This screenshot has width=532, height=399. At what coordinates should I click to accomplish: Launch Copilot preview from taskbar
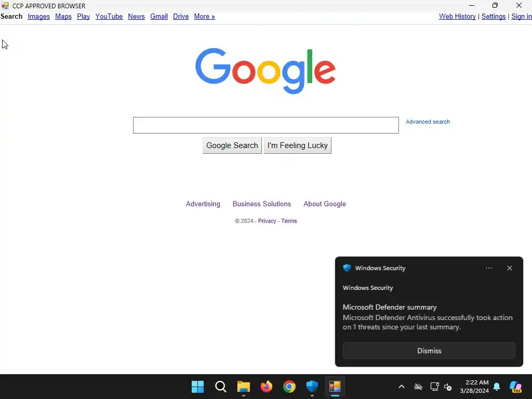click(x=516, y=387)
